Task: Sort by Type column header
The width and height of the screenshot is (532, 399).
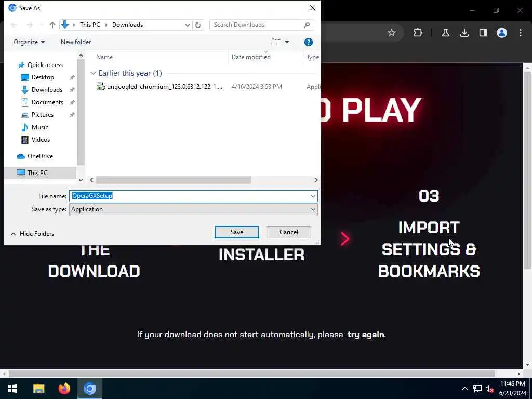Action: click(312, 57)
